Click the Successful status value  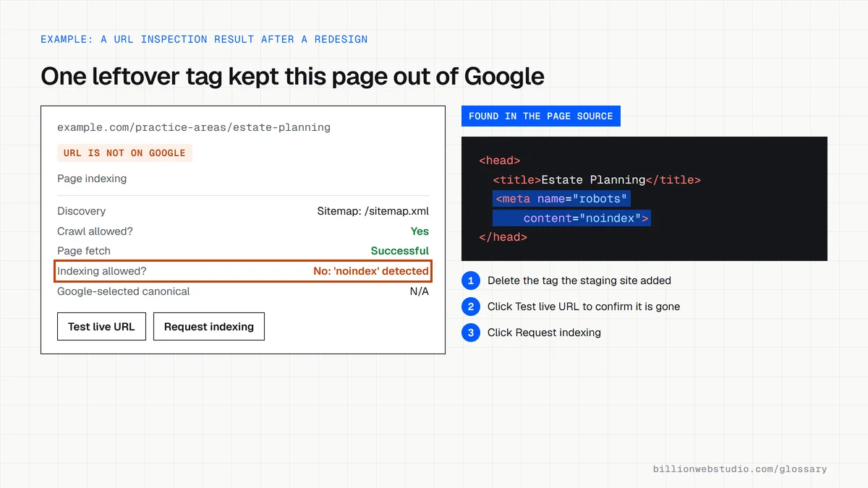click(400, 251)
